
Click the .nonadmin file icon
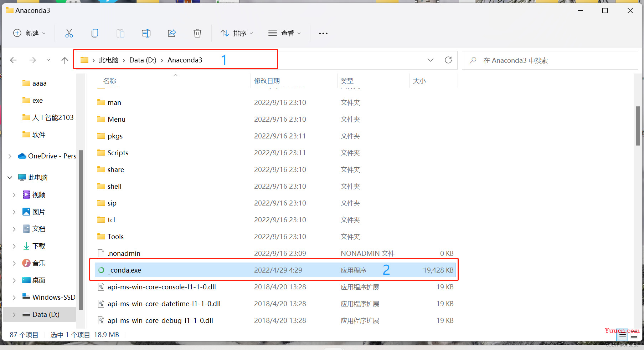pyautogui.click(x=101, y=253)
